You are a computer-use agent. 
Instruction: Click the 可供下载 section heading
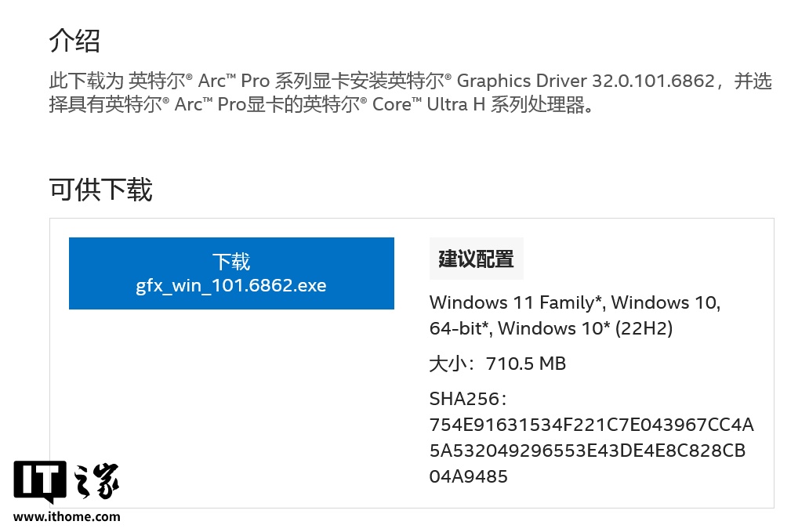click(100, 190)
